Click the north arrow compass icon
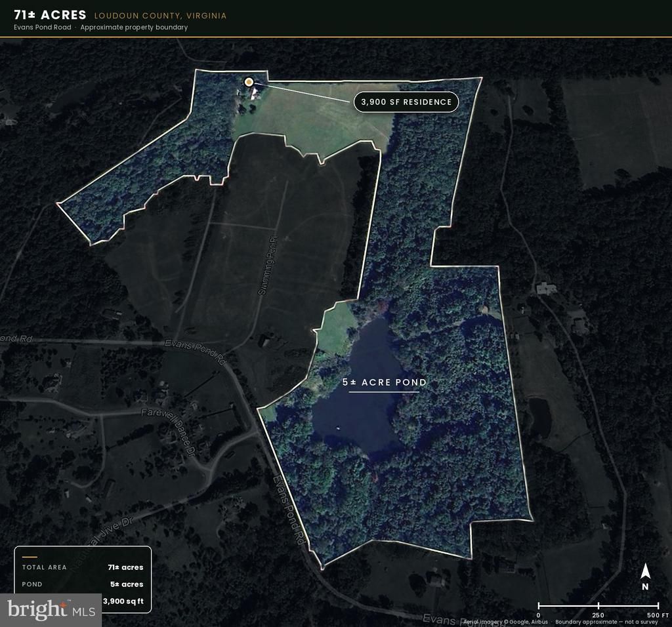Screen dimensions: 672x627 pyautogui.click(x=646, y=577)
